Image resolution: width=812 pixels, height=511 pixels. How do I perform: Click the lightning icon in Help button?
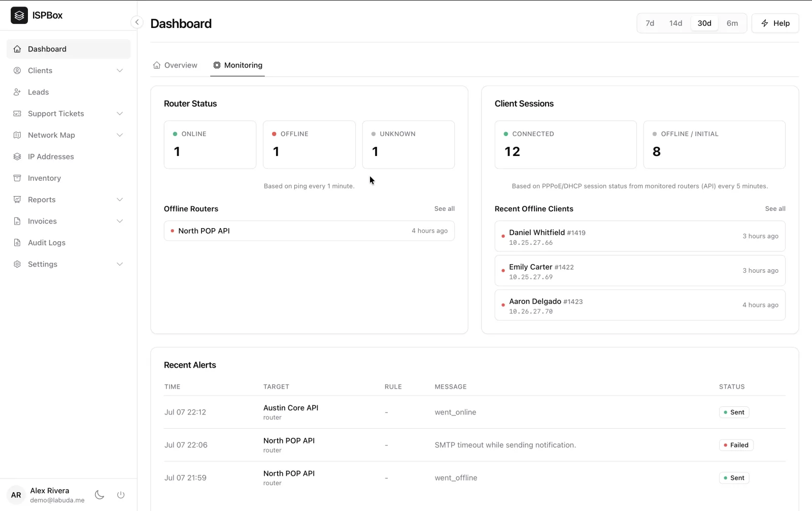765,23
